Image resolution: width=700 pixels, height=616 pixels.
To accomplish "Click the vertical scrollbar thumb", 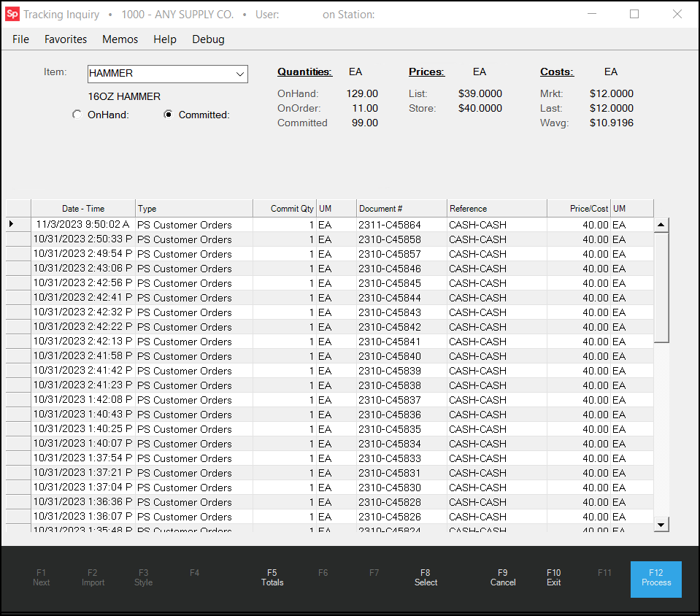I will pyautogui.click(x=661, y=287).
